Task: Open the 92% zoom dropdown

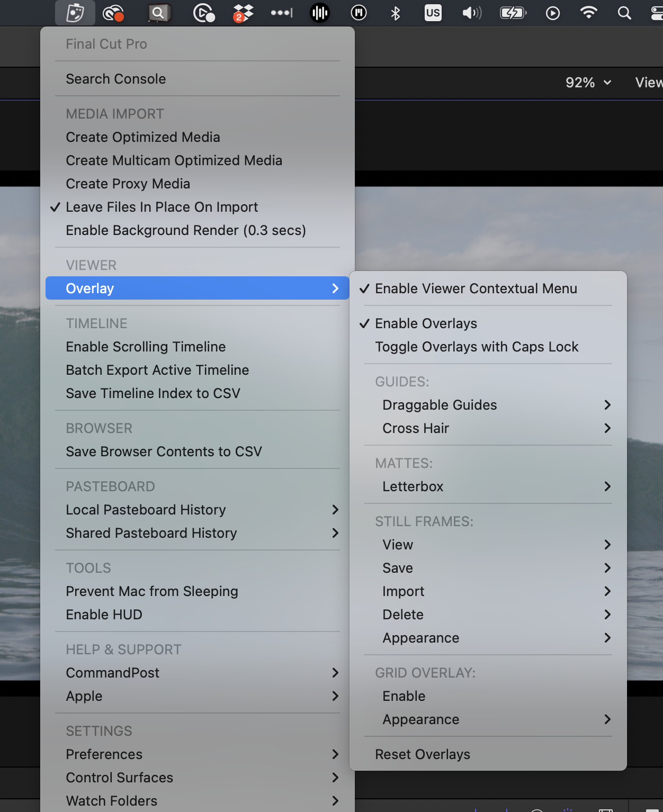Action: pos(588,83)
